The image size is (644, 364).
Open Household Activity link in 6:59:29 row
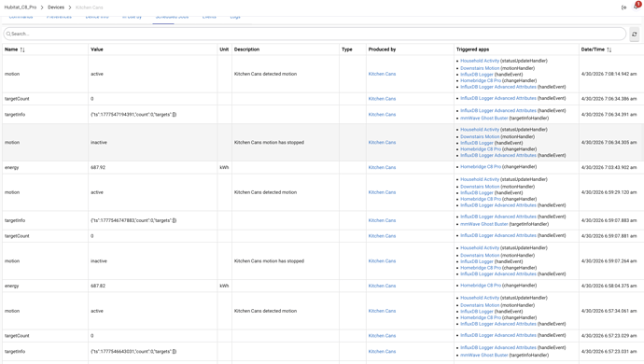click(480, 179)
